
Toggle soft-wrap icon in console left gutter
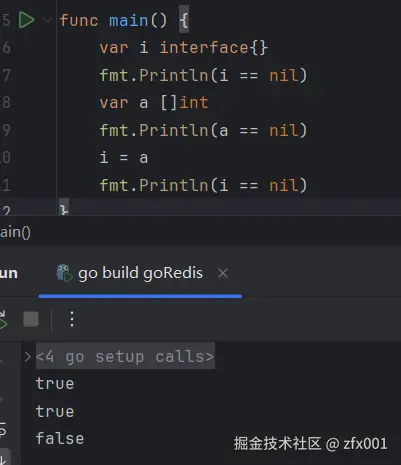pyautogui.click(x=3, y=429)
